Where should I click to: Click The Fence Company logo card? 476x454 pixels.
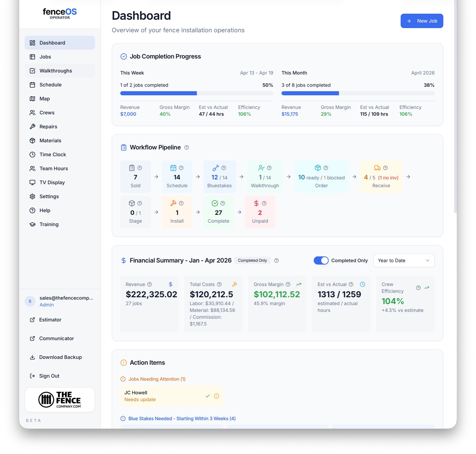coord(60,400)
